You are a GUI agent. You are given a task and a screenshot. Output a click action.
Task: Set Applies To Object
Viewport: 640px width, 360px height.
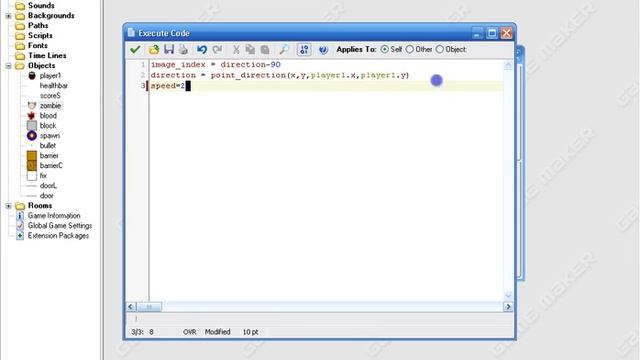(440, 49)
